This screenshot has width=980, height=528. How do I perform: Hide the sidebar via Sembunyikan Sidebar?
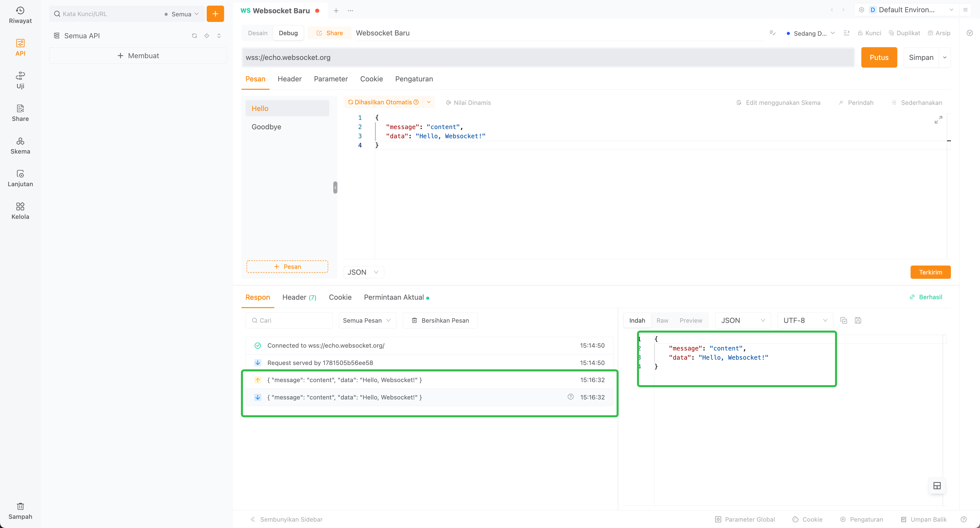coord(286,519)
